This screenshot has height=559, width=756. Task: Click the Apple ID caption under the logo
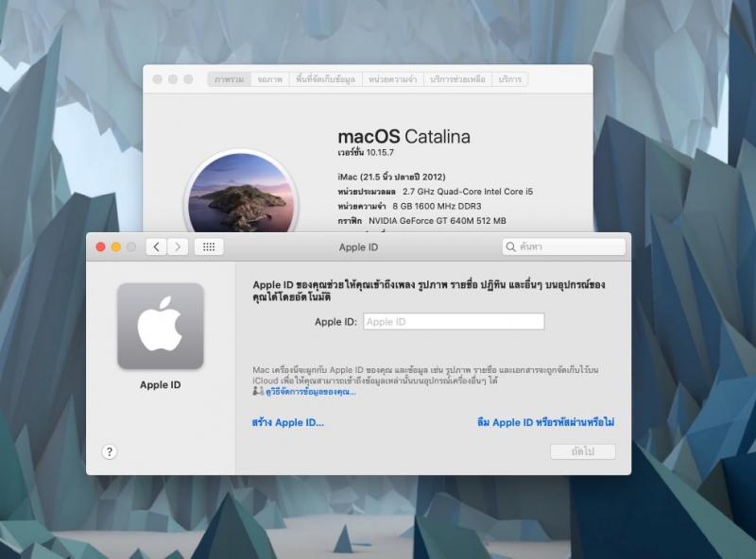click(161, 384)
